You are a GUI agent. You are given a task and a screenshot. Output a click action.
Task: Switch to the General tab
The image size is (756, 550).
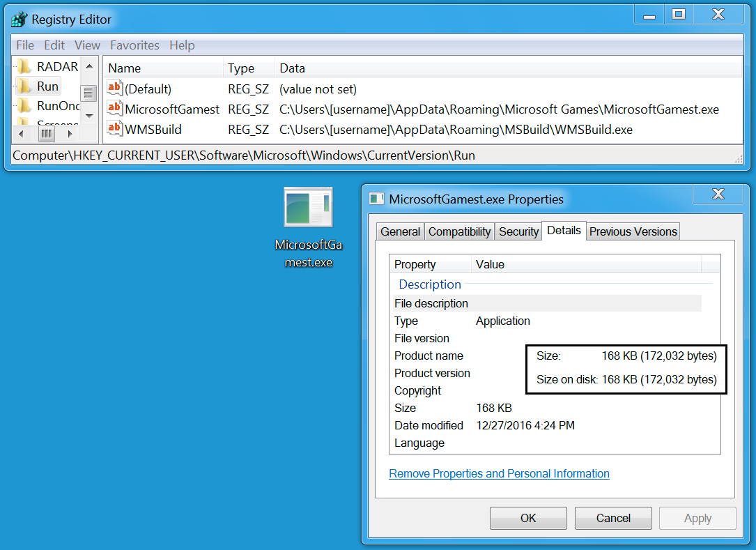[x=400, y=231]
